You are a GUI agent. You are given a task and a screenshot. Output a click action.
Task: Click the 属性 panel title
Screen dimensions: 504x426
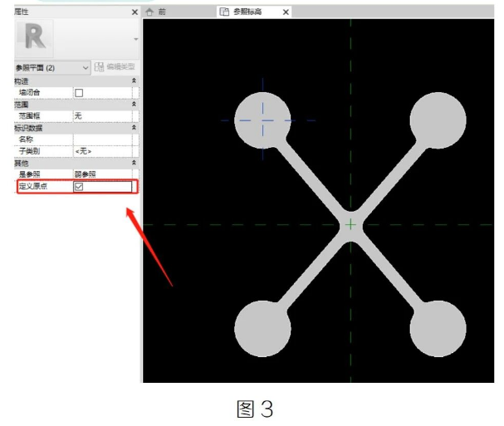click(x=22, y=12)
